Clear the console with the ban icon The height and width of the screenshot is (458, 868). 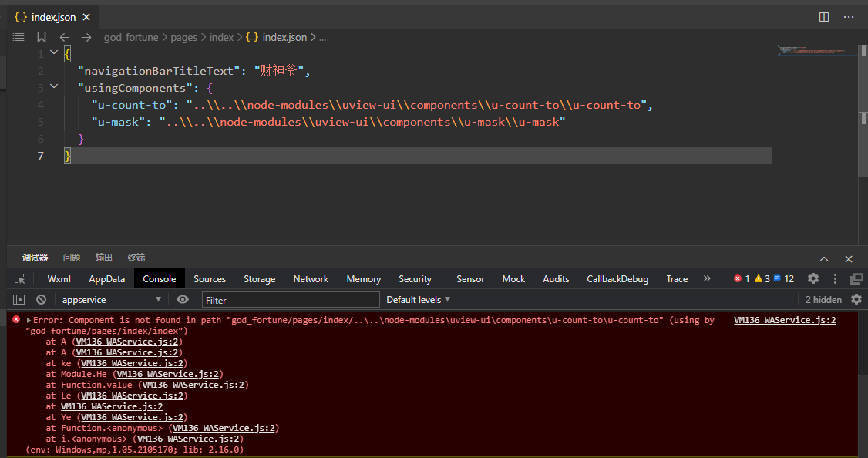41,299
